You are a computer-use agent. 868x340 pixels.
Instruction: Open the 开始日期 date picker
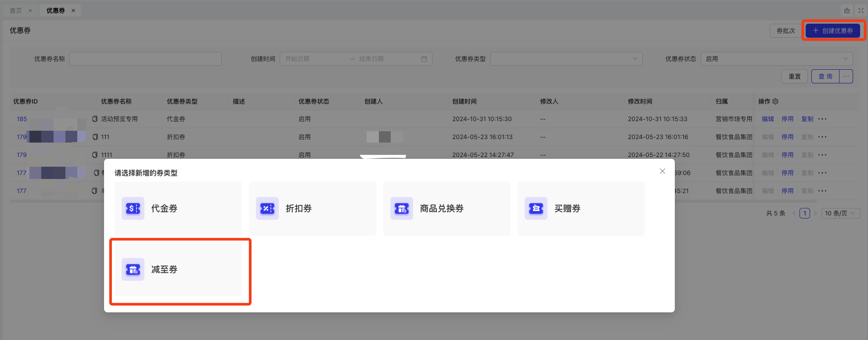(x=314, y=59)
